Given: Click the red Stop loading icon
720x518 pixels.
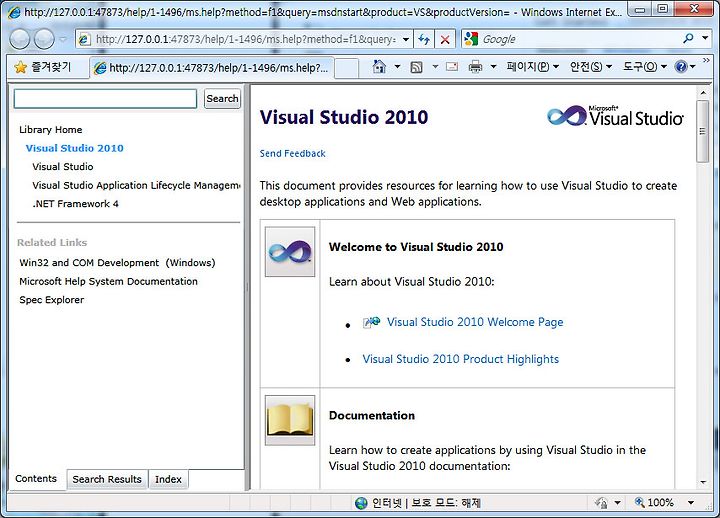Looking at the screenshot, I should pos(445,39).
